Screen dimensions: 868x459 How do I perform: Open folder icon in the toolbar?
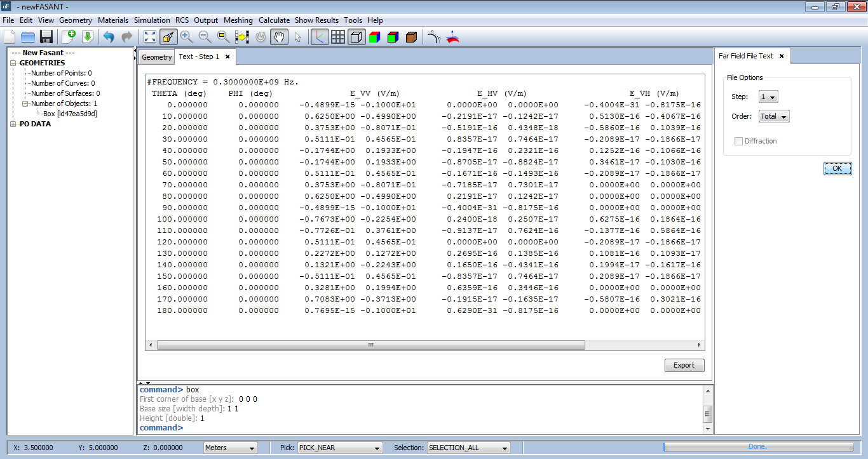coord(28,37)
